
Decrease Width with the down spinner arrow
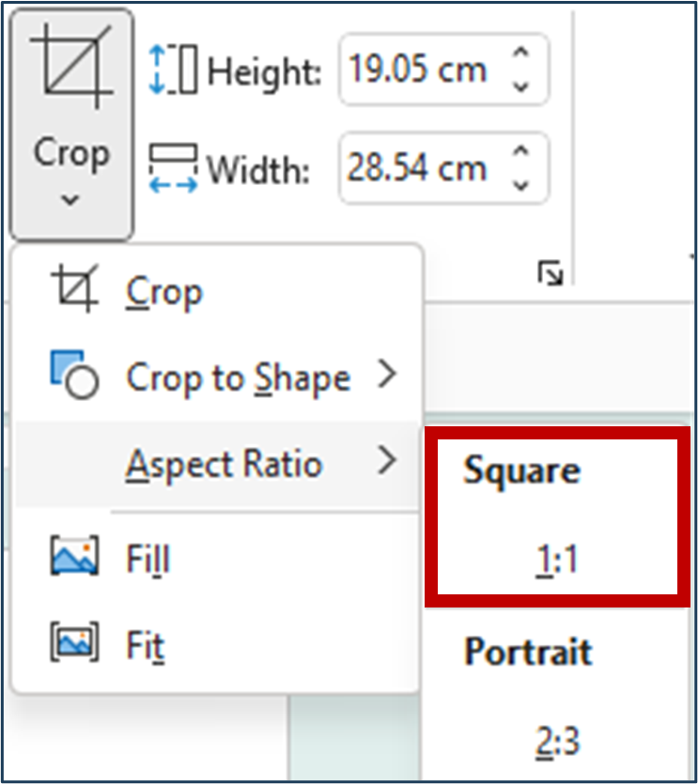520,185
